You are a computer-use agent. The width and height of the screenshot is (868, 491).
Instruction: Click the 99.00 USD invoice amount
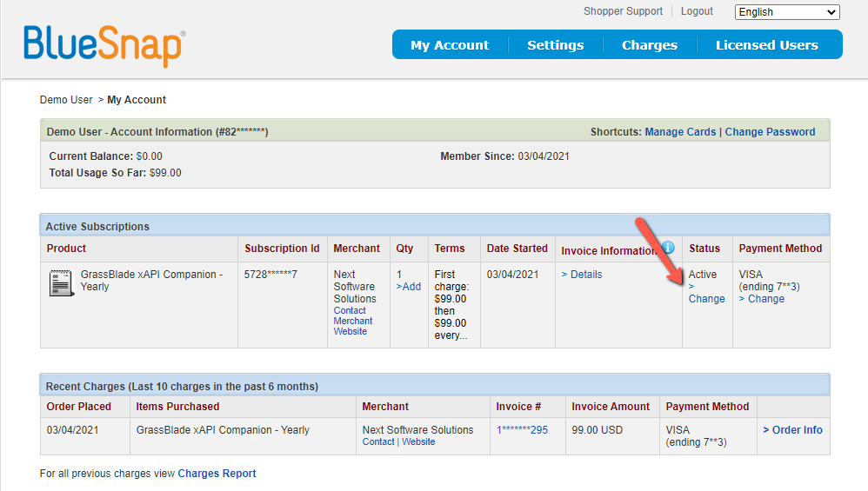pyautogui.click(x=598, y=429)
